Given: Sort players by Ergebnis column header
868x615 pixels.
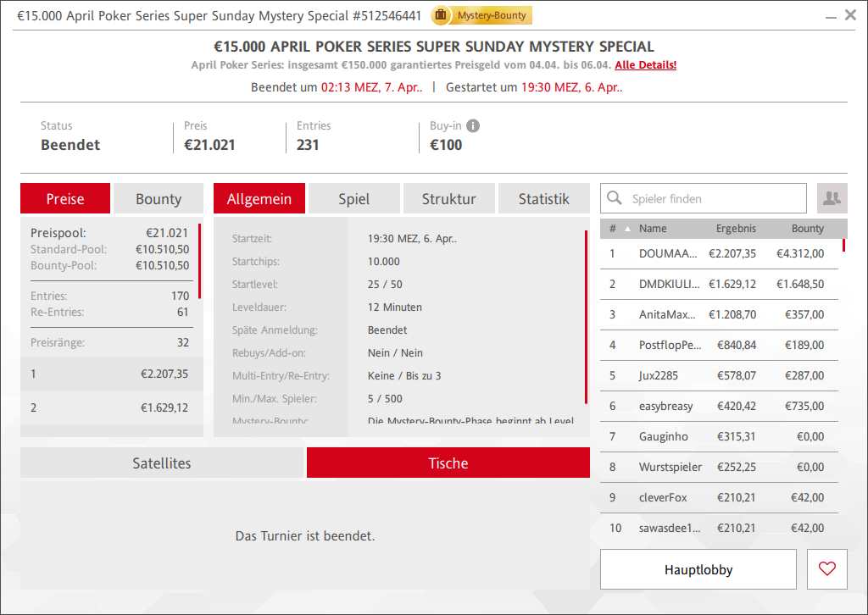Looking at the screenshot, I should click(x=736, y=229).
